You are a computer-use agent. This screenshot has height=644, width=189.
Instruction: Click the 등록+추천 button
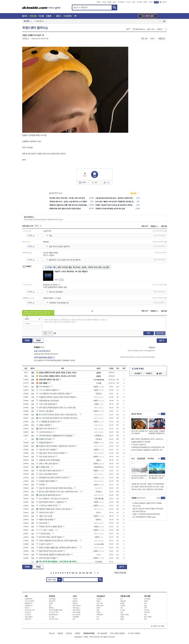pyautogui.click(x=160, y=333)
